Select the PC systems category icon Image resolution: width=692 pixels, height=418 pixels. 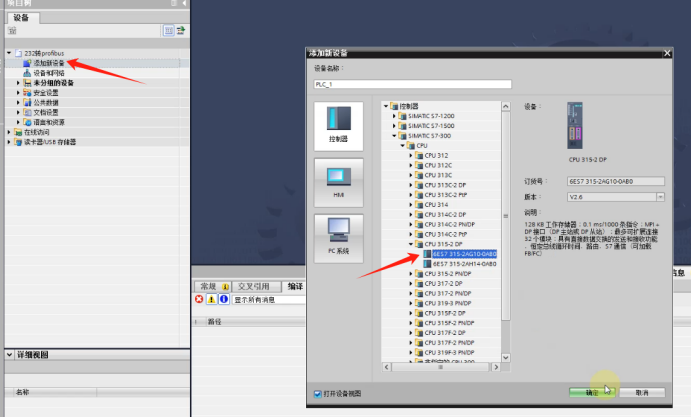pos(338,239)
